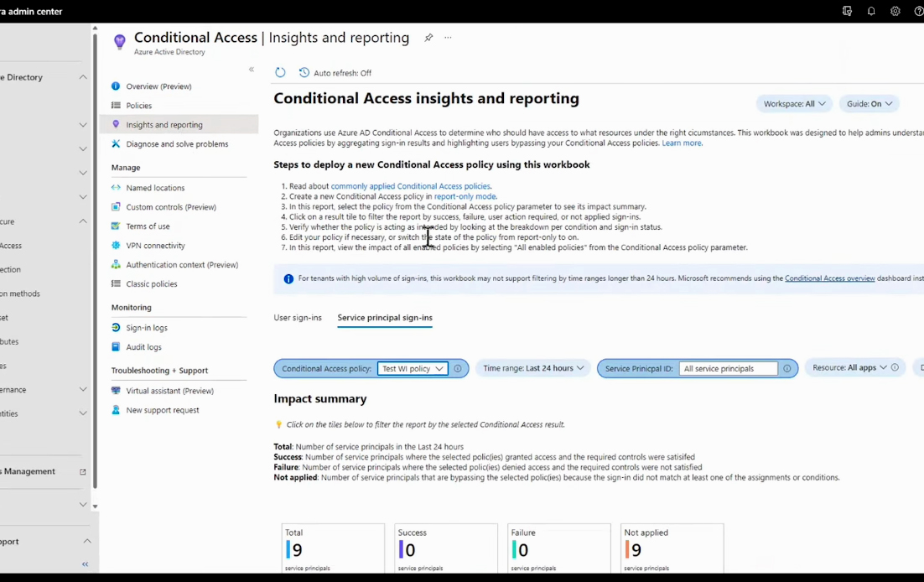Click the Named locations arrows icon

point(116,188)
